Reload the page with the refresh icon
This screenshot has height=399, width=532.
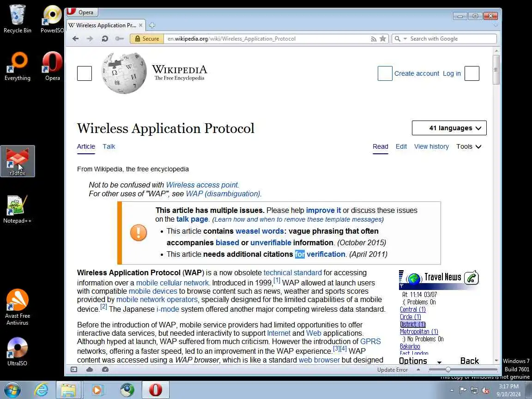(105, 39)
